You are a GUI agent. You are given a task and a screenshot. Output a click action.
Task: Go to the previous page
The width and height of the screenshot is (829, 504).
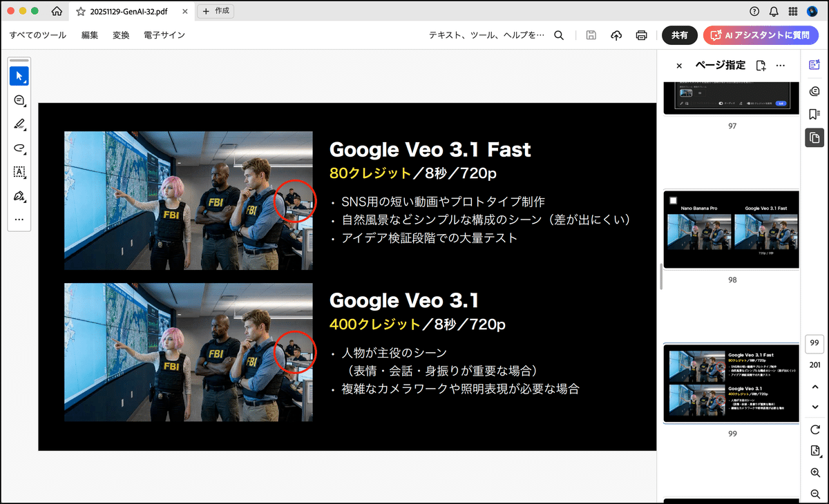(x=814, y=387)
